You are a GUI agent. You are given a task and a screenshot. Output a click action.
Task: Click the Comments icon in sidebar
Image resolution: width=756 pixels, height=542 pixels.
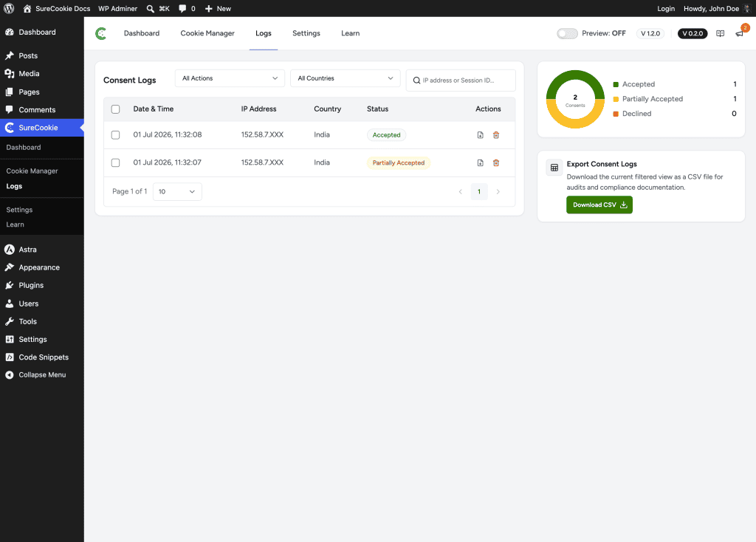coord(10,109)
